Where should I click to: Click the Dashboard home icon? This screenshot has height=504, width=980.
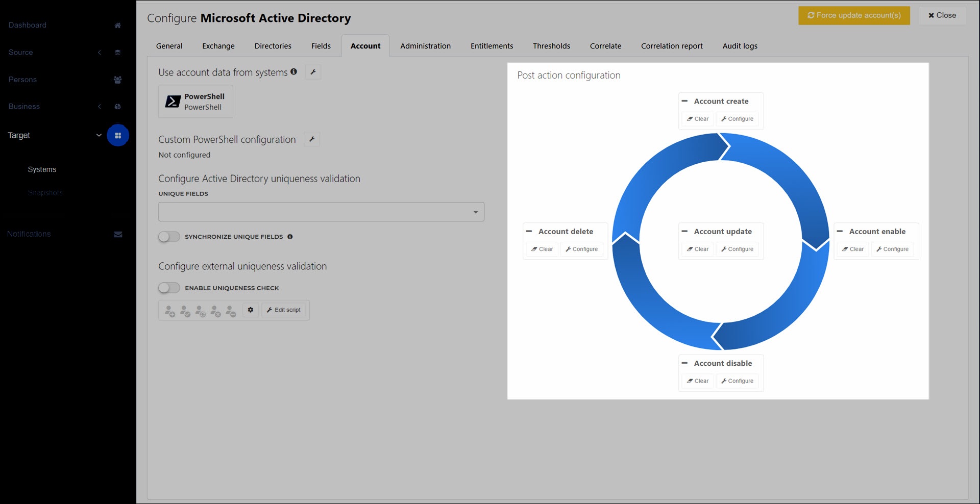[x=117, y=26]
